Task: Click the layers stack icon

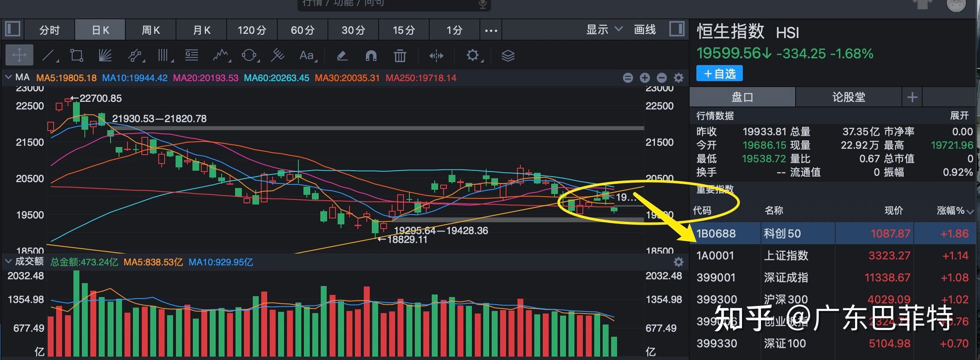Action: 508,55
